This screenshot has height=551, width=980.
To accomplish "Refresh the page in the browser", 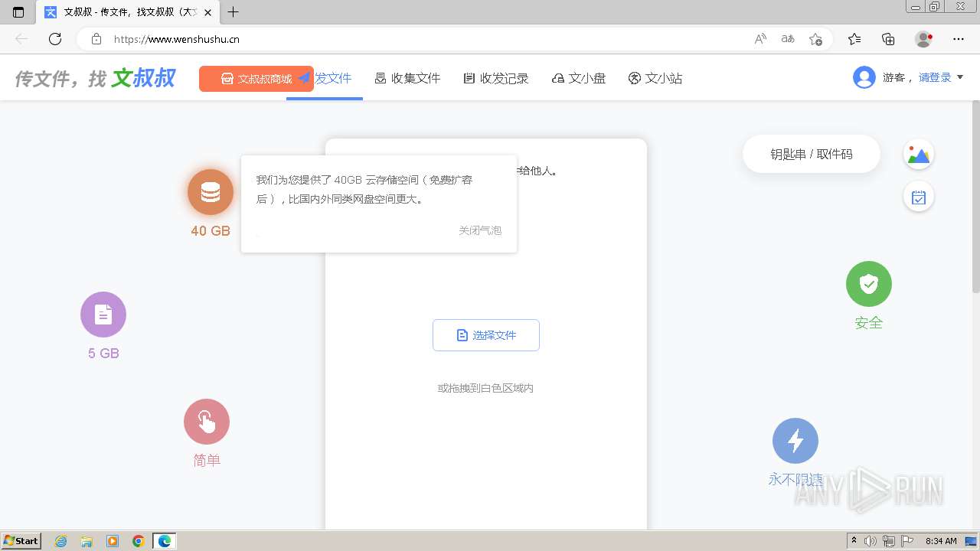I will pyautogui.click(x=54, y=39).
